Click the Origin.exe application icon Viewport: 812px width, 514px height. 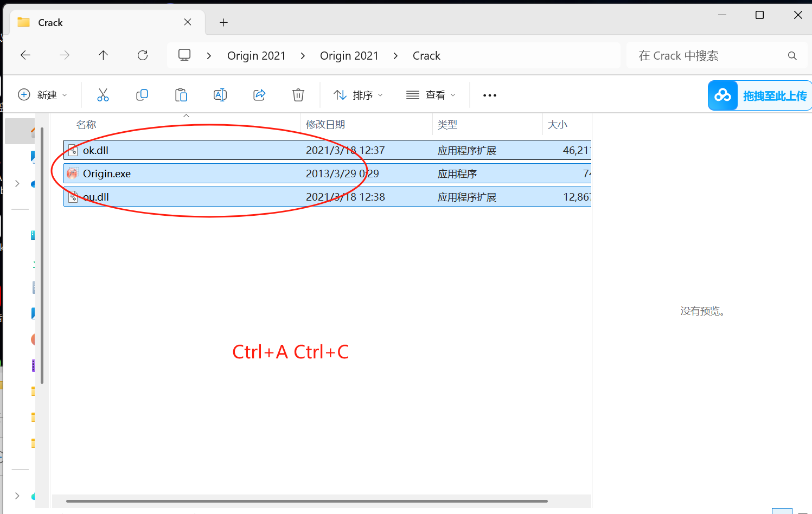[x=72, y=174]
